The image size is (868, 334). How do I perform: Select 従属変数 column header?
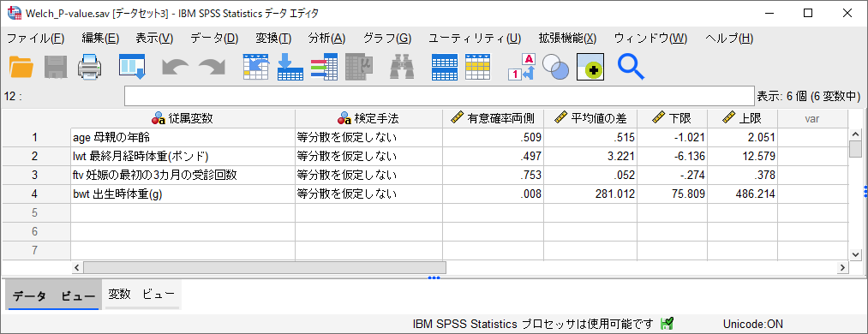(183, 118)
